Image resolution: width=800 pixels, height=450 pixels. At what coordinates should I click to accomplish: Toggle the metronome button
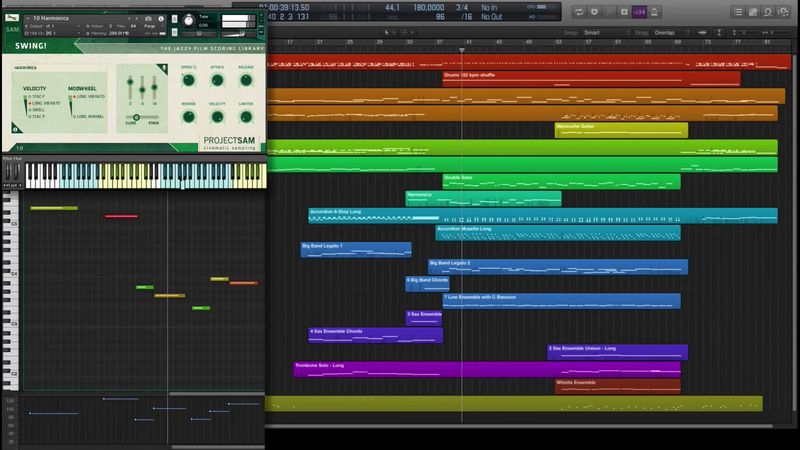[654, 12]
